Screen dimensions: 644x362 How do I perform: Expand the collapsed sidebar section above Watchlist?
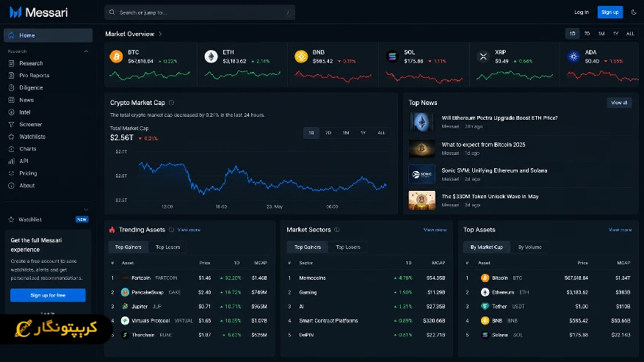pos(86,209)
